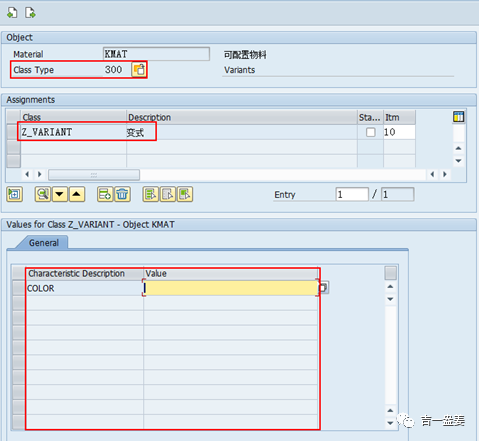Click the far-right horizontal scroll left arrow in Assignments
Screen dimensions: 479x441
[432, 174]
